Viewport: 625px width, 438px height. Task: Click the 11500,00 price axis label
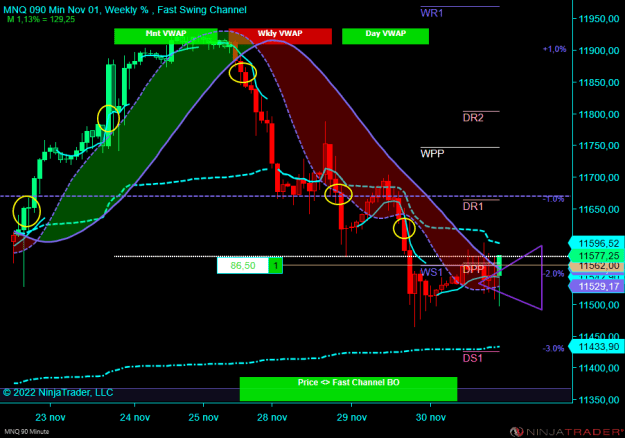click(x=599, y=305)
